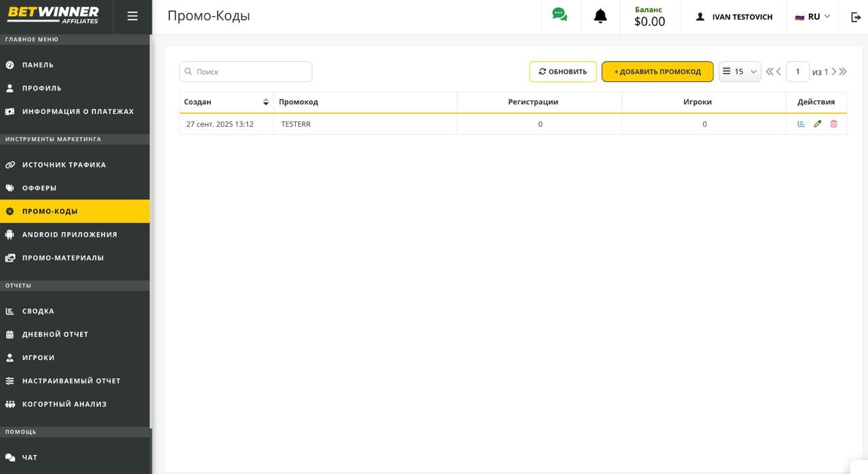Screen dimensions: 868x474
Task: Open the page size dropdown showing 15
Action: click(739, 71)
